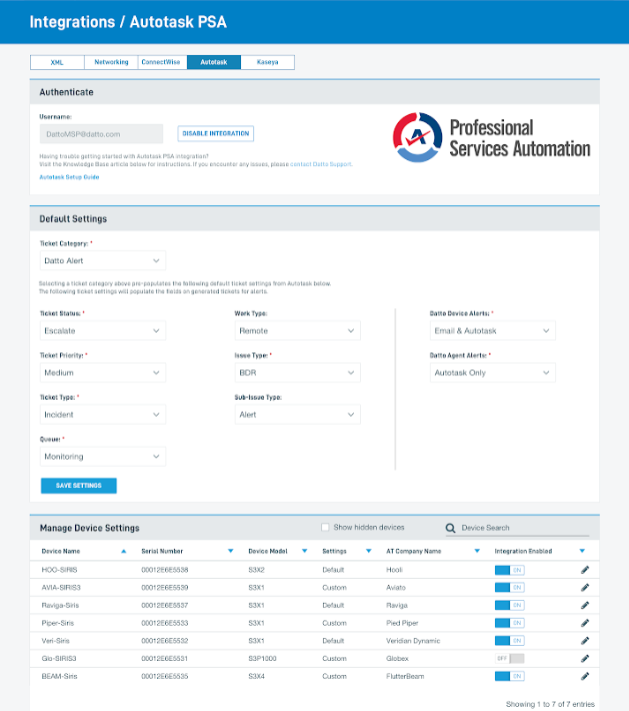
Task: Switch to the Kaseya tab
Action: point(268,62)
